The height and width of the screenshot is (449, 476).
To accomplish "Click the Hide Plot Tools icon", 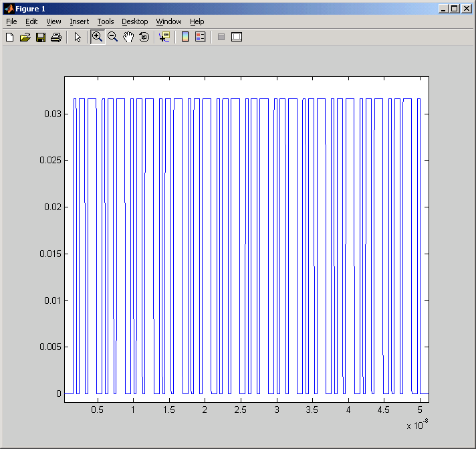I will pyautogui.click(x=221, y=37).
